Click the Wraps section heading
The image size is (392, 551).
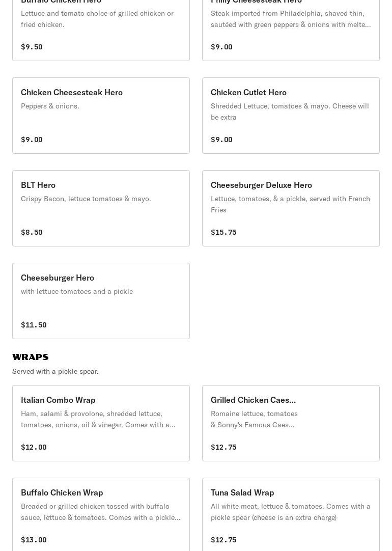click(x=31, y=357)
